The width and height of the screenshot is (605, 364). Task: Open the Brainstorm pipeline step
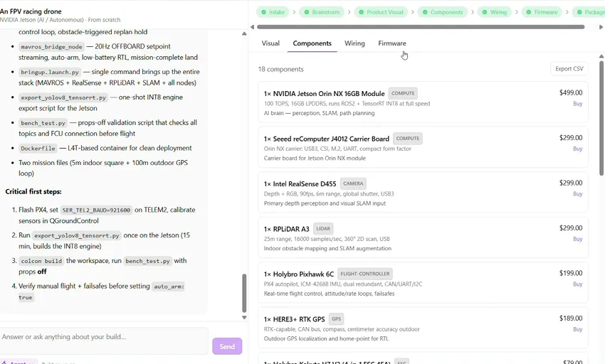tap(322, 12)
